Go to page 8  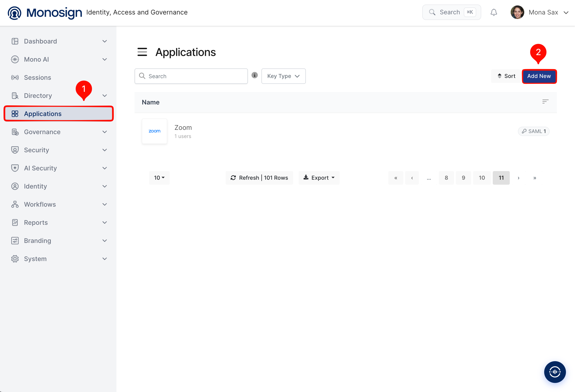[x=446, y=178]
